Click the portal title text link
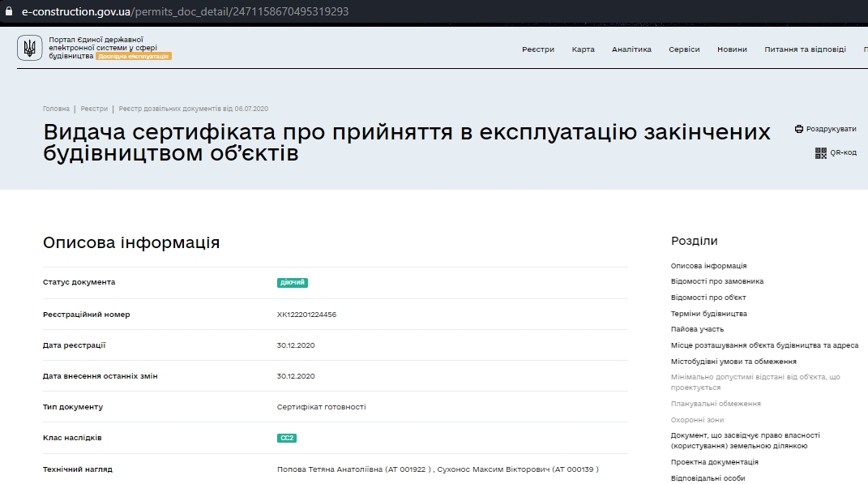 coord(103,48)
